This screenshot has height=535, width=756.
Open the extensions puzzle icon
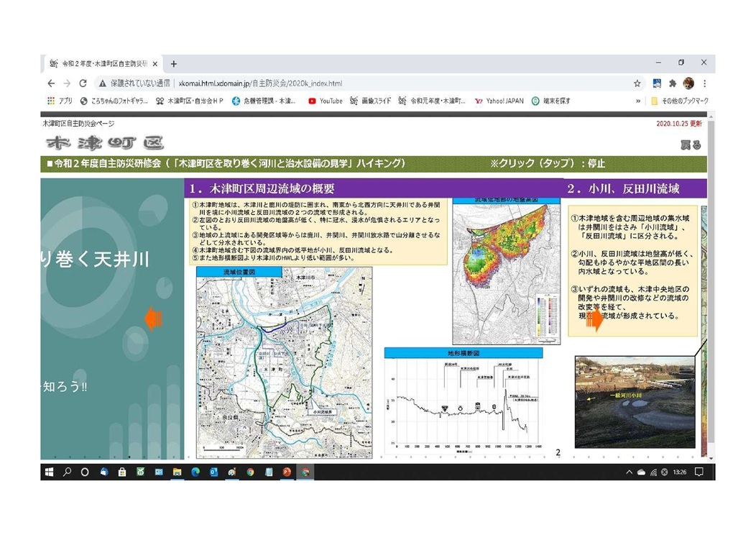[673, 83]
